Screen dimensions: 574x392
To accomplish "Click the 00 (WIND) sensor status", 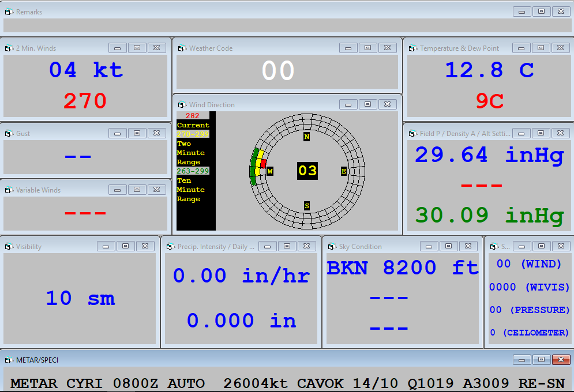I will [x=529, y=264].
